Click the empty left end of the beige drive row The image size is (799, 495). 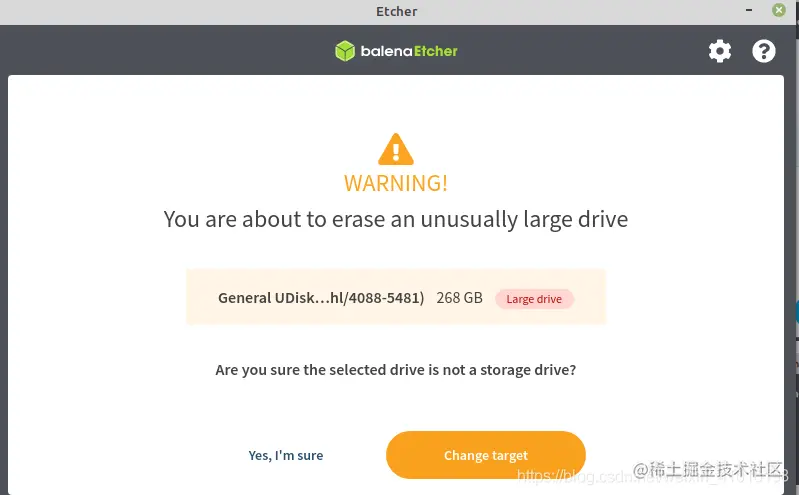pyautogui.click(x=202, y=297)
